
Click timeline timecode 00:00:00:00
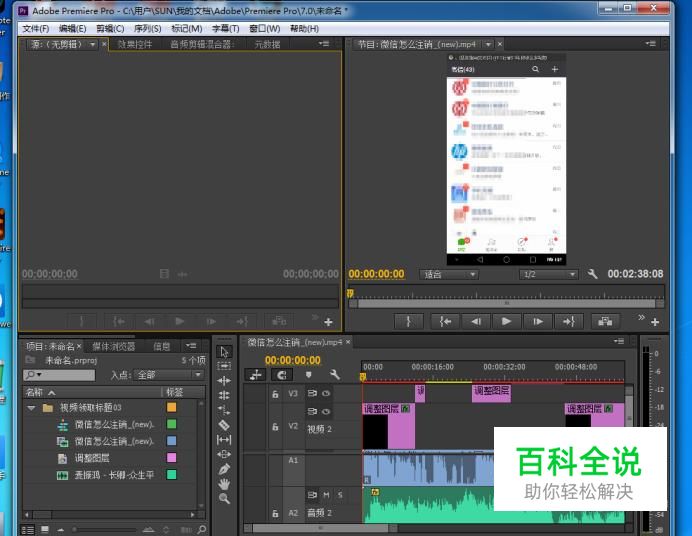[x=293, y=360]
